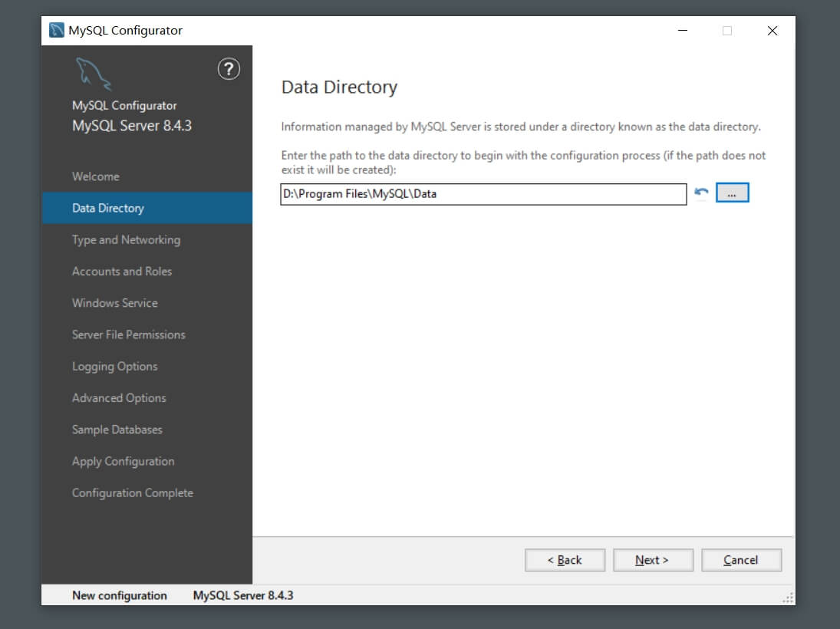This screenshot has height=629, width=840.
Task: Click the revert path undo arrow icon
Action: (701, 193)
